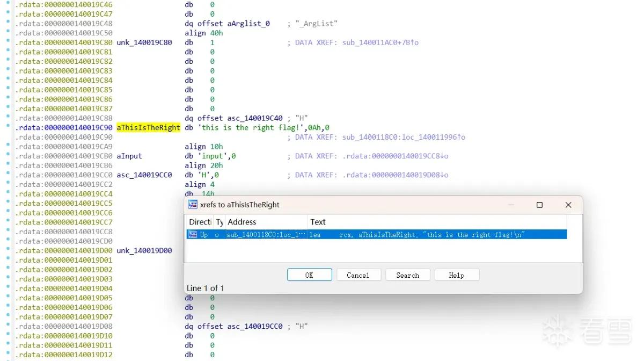Click Cancel in the xrefs dialog
The width and height of the screenshot is (644, 361).
tap(358, 275)
